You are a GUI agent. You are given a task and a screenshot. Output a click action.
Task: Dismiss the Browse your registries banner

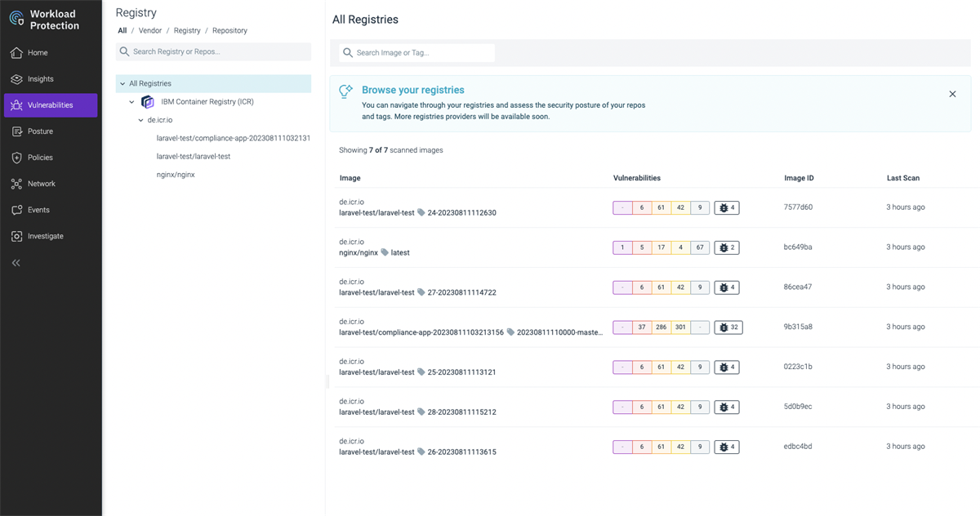click(x=952, y=94)
